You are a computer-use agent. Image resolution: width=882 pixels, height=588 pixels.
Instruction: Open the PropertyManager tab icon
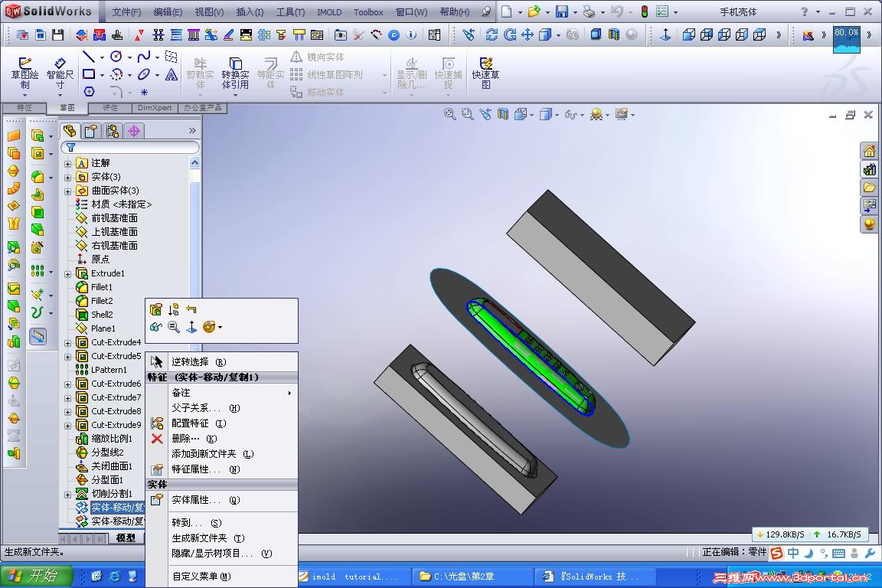click(x=90, y=131)
